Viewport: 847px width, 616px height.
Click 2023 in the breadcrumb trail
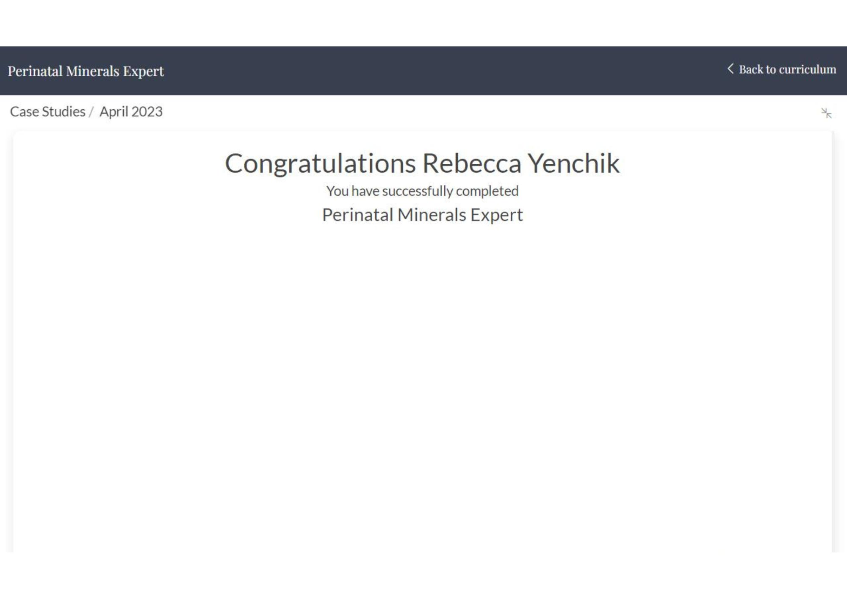147,112
